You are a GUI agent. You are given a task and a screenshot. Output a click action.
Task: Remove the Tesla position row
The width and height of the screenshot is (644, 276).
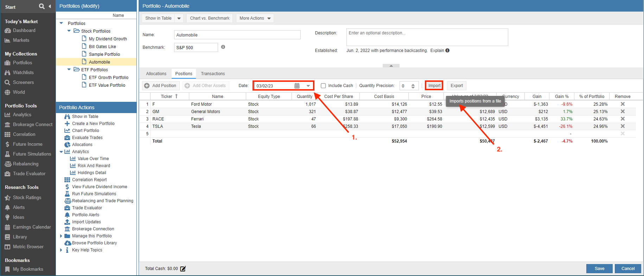click(x=623, y=126)
